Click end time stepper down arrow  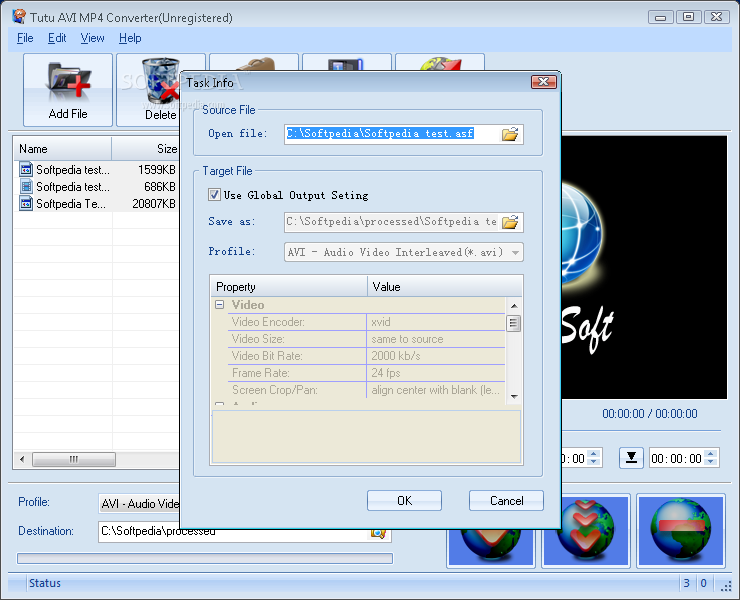tap(711, 463)
